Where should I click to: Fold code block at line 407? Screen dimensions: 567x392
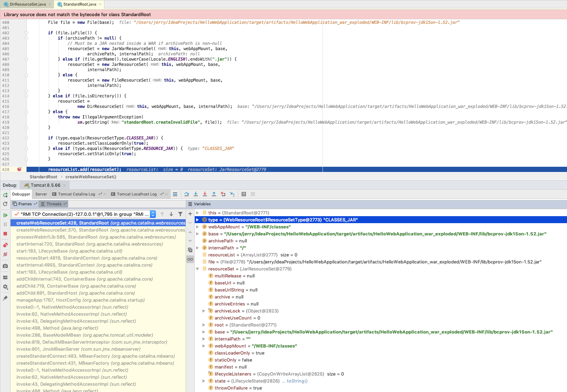(26, 59)
